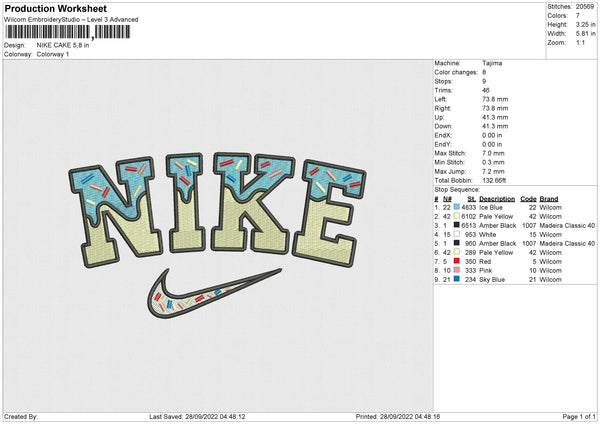
Task: Click the 'Last Saved: 28/09/2022 04:48:12' text
Action: (197, 416)
